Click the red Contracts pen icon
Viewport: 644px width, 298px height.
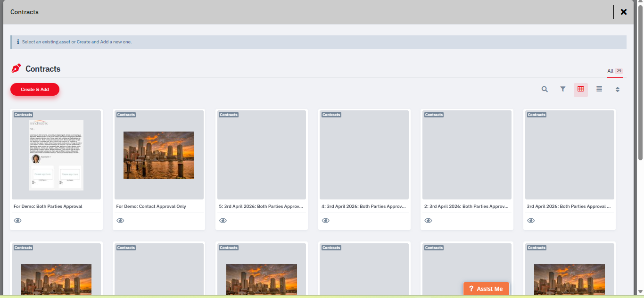point(17,69)
